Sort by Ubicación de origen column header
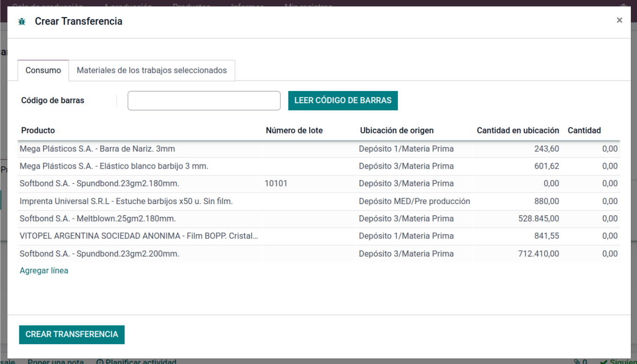Viewport: 637px width, 364px height. 396,131
